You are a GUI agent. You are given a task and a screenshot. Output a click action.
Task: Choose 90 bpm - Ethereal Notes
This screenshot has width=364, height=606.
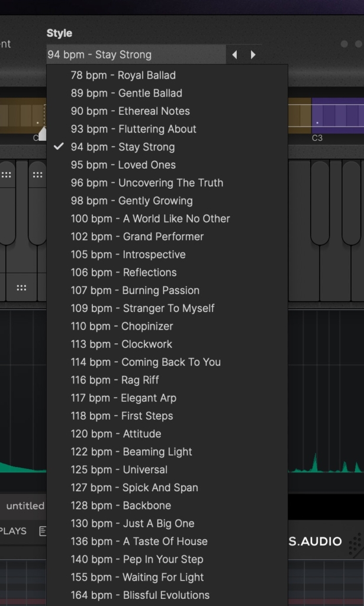130,111
